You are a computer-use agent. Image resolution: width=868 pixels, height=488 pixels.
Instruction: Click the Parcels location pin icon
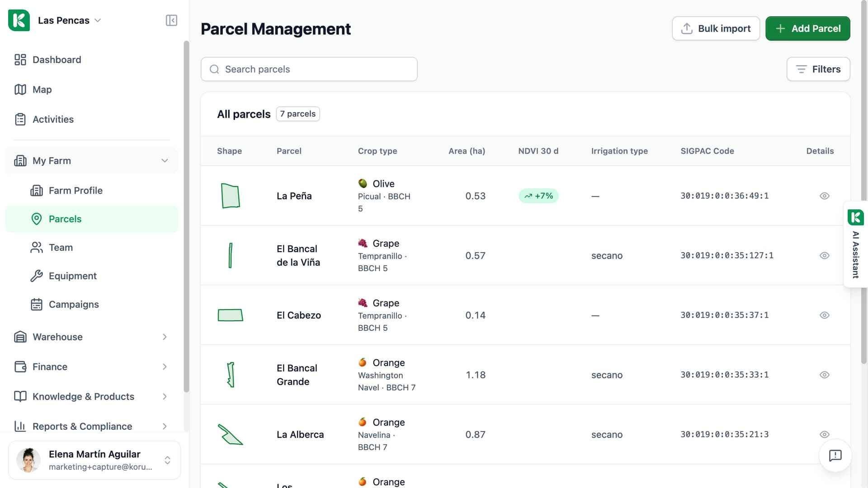[37, 219]
